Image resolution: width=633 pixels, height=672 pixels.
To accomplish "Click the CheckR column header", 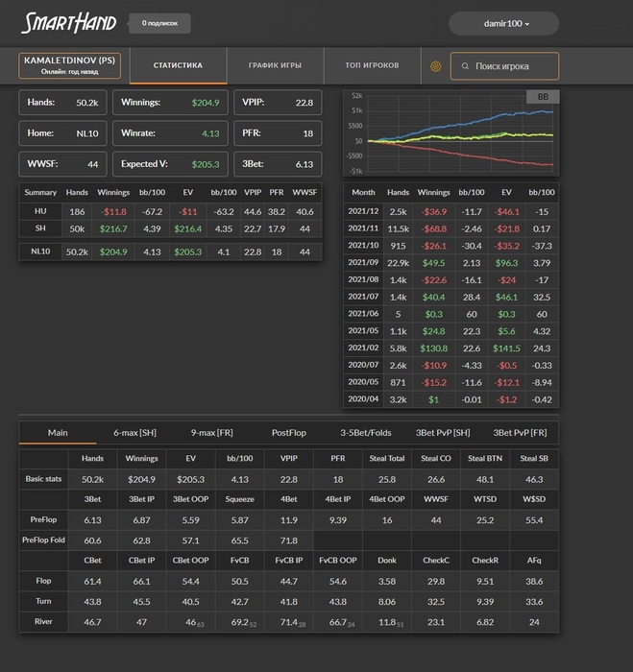I will point(485,560).
